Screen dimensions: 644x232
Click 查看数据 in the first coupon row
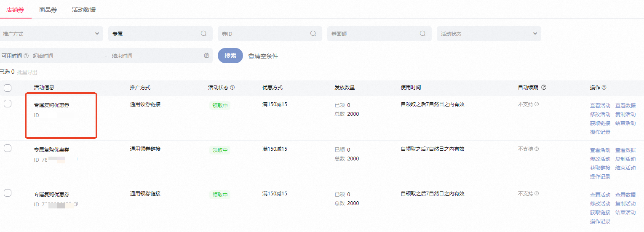click(625, 106)
